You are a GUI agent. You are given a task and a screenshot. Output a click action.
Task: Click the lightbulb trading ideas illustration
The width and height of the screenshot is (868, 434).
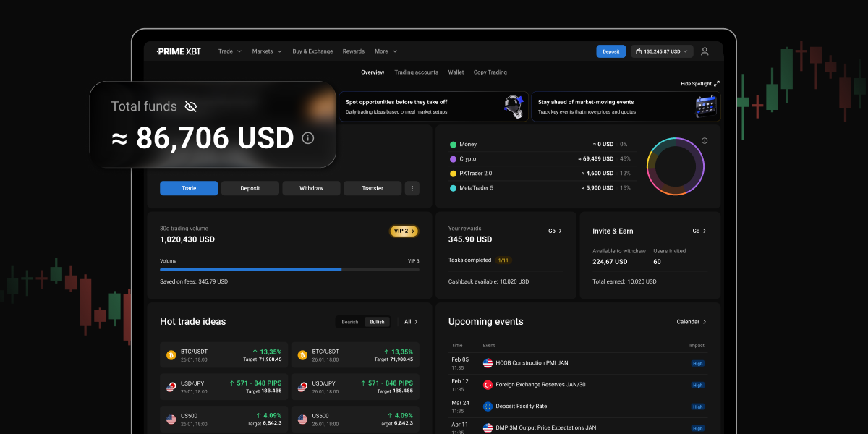(514, 106)
